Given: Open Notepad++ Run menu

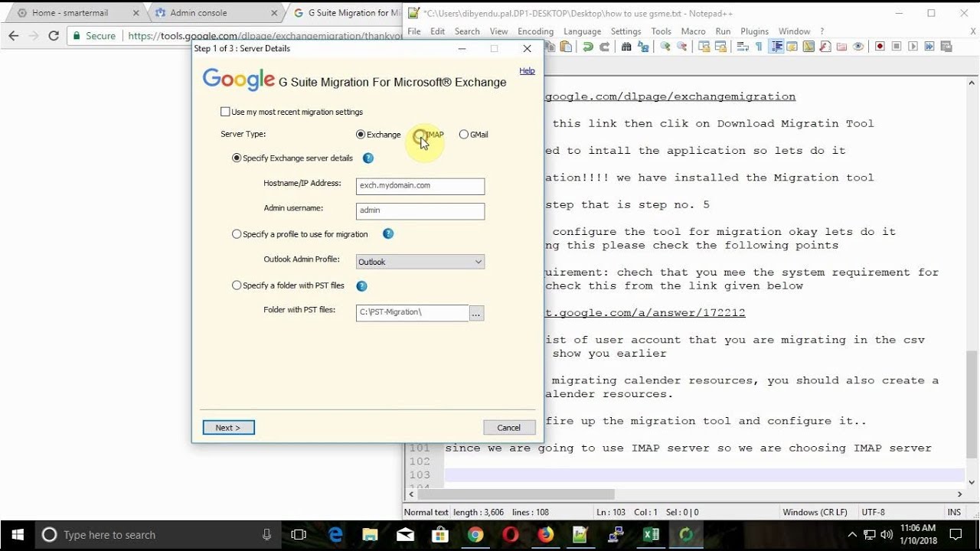Looking at the screenshot, I should (723, 31).
